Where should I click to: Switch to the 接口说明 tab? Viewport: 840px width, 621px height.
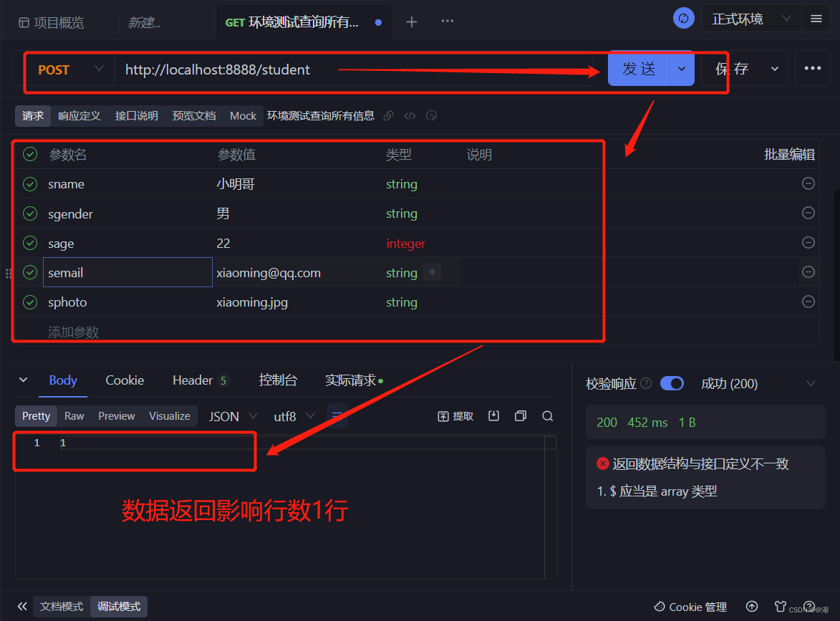click(x=136, y=116)
